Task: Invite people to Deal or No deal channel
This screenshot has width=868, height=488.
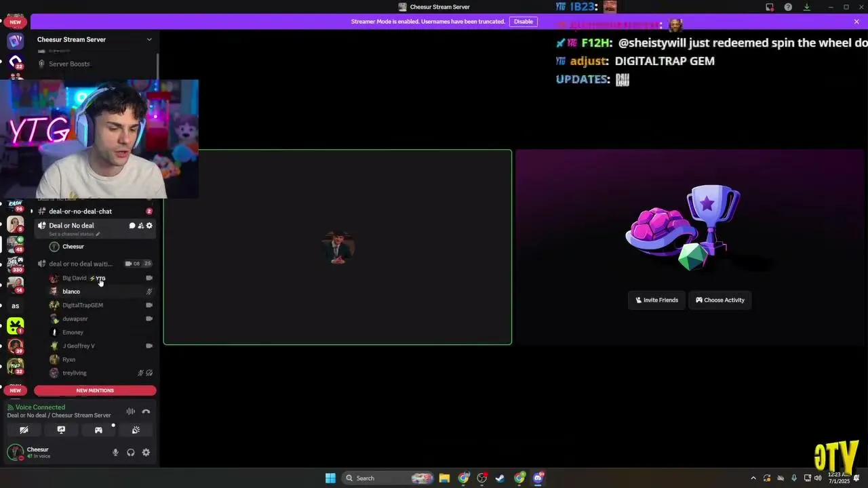Action: tap(140, 226)
